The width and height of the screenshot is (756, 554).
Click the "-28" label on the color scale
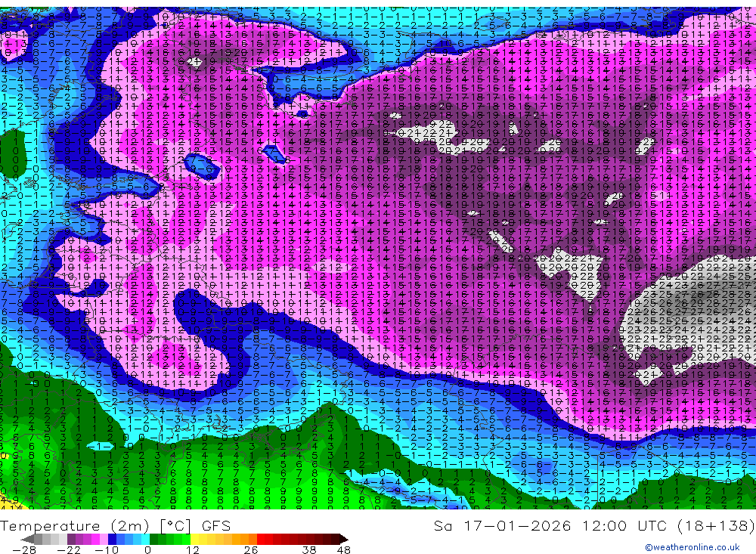click(23, 550)
